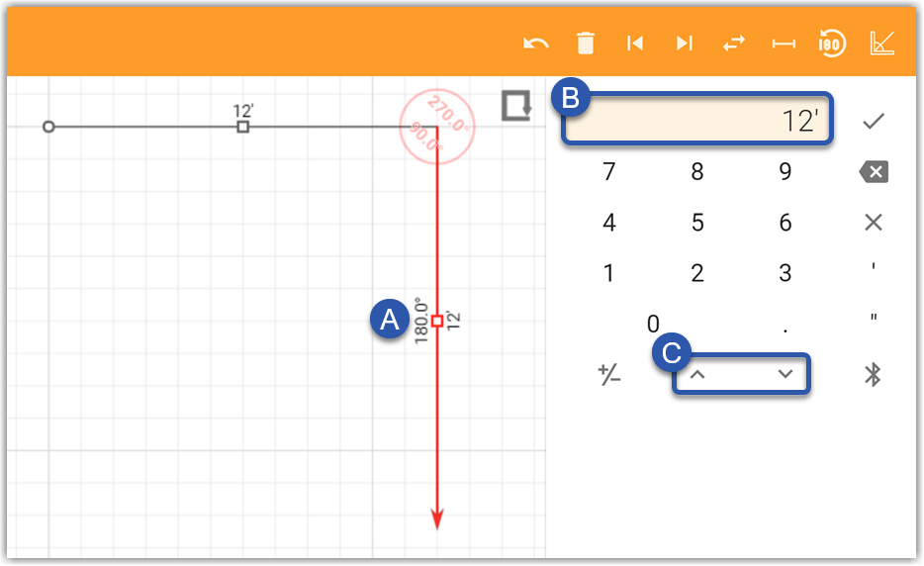
Task: Delete with the trash can icon
Action: (x=585, y=44)
